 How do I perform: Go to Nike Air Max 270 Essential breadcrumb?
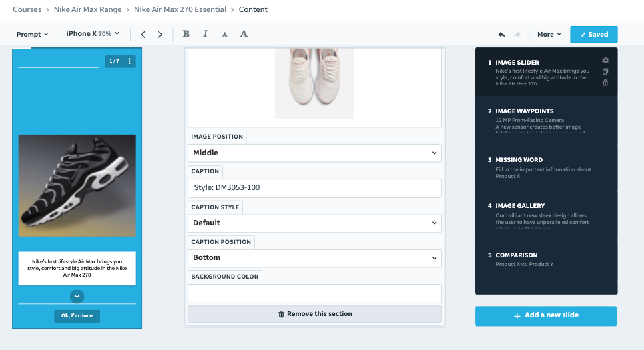(180, 9)
